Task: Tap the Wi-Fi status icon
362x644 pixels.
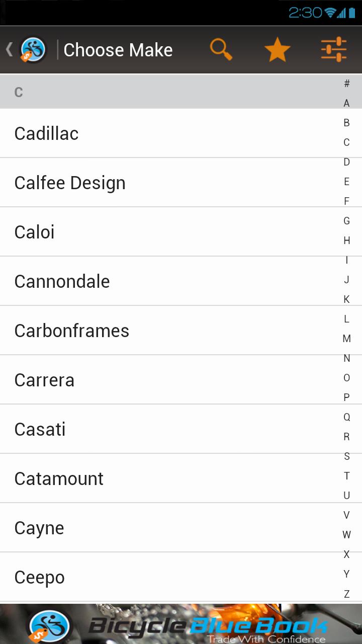Action: 330,13
